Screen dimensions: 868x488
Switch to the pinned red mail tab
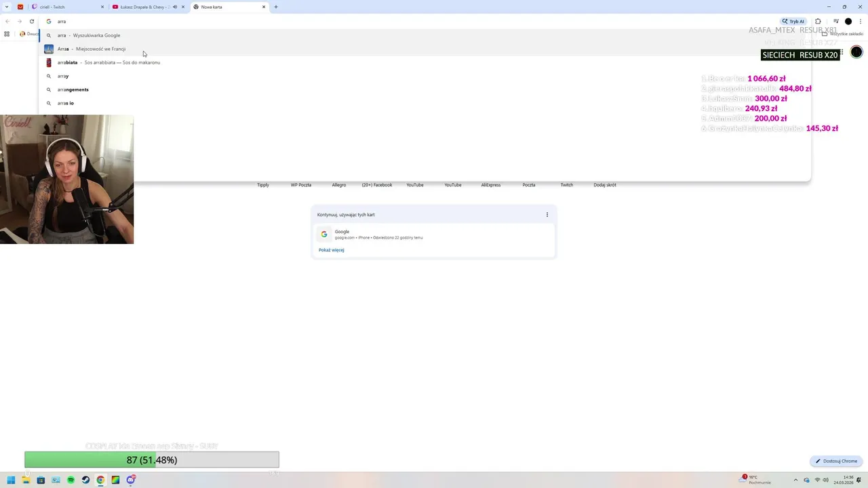tap(20, 7)
